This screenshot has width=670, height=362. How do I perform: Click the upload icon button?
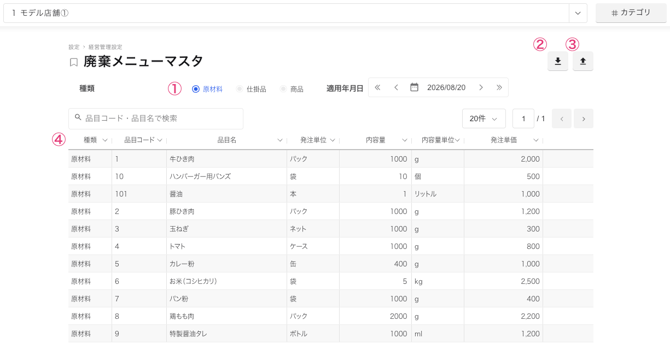(583, 61)
